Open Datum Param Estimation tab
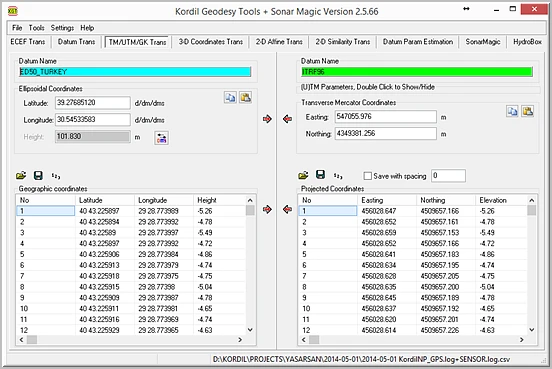The image size is (552, 369). [x=418, y=42]
